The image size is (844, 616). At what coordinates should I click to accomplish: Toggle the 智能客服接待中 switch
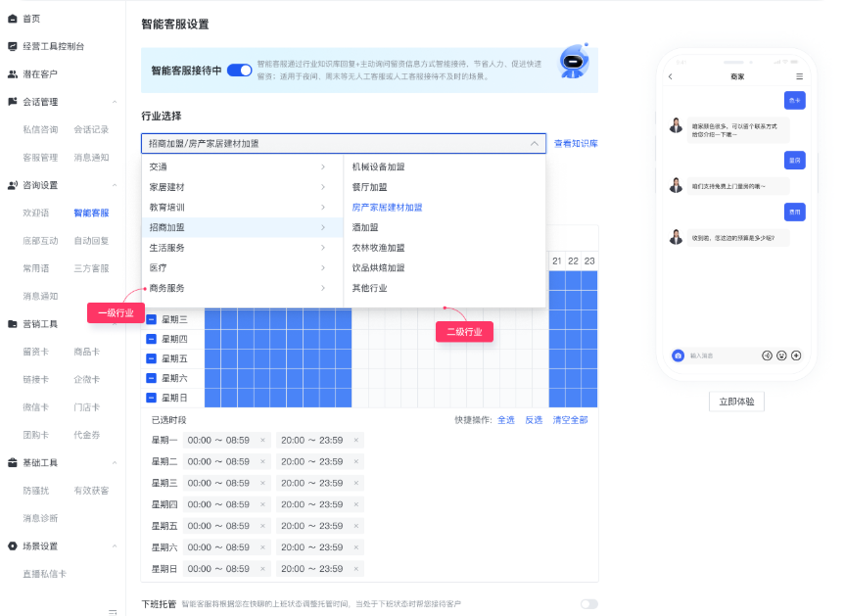tap(240, 71)
